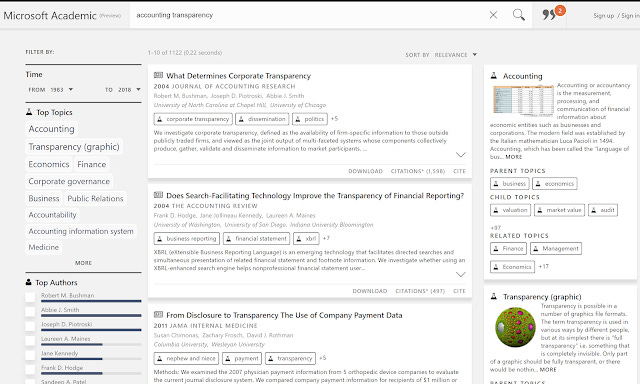Screen dimensions: 640x384
Task: Open the Finance related topic tag
Action: (x=508, y=249)
